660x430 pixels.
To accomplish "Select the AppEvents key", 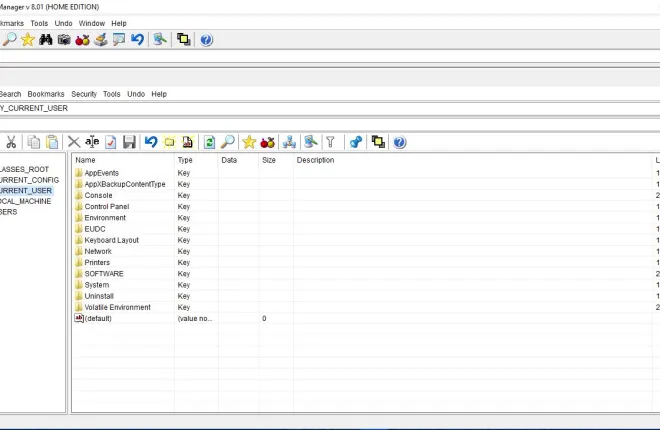I will [101, 173].
